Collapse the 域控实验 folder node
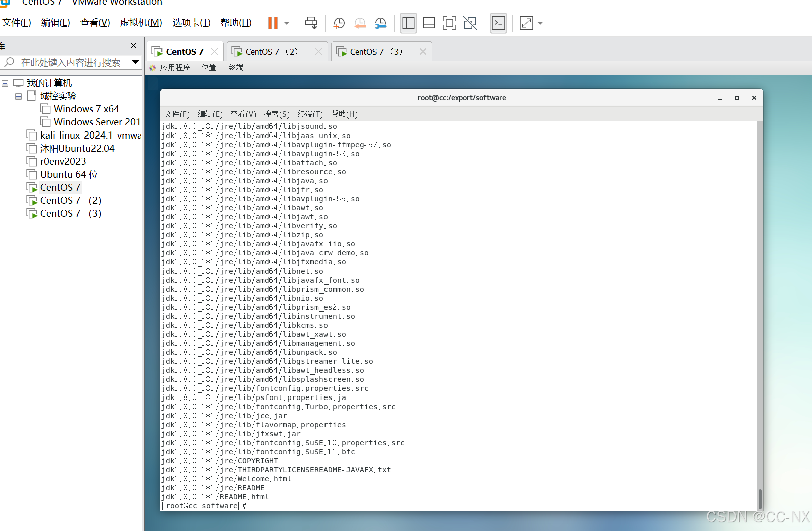812x531 pixels. tap(18, 96)
